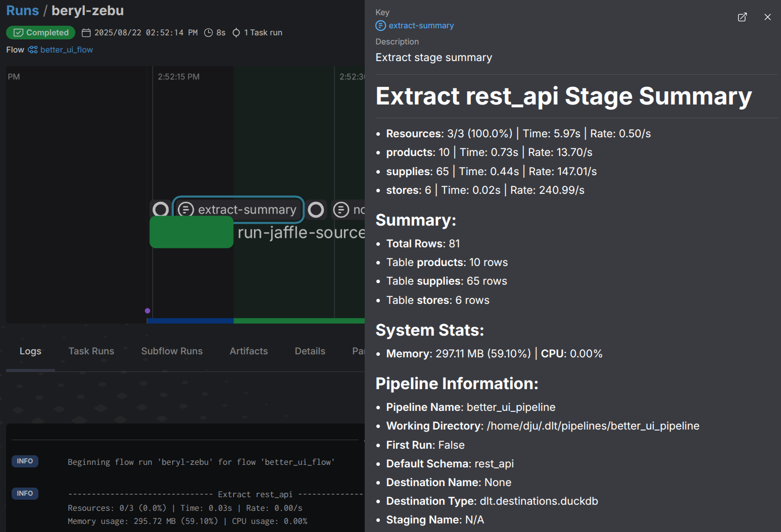
Task: Open the better_ui_flow flow link
Action: click(x=66, y=50)
